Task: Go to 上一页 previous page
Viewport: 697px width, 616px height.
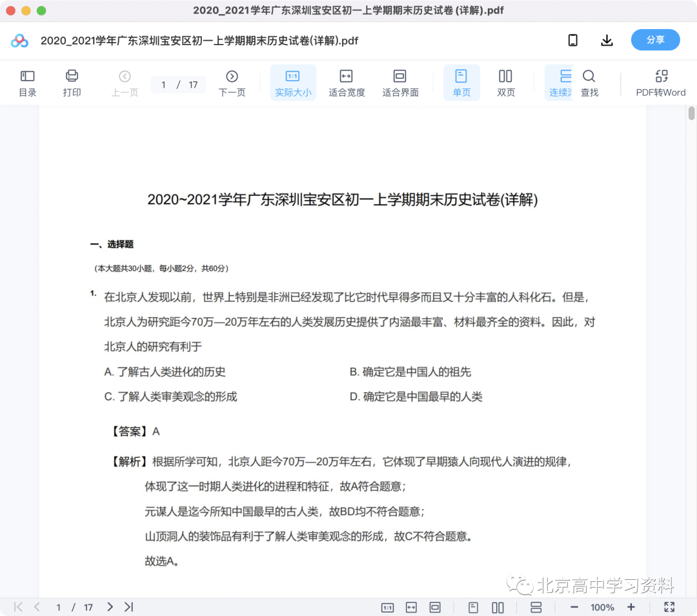Action: click(x=125, y=83)
